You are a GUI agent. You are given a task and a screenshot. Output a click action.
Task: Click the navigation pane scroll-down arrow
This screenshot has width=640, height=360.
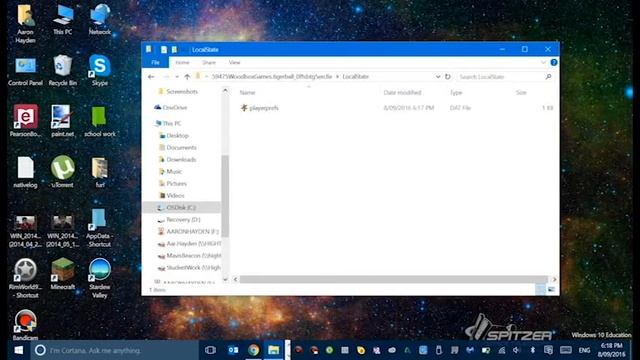(x=225, y=279)
